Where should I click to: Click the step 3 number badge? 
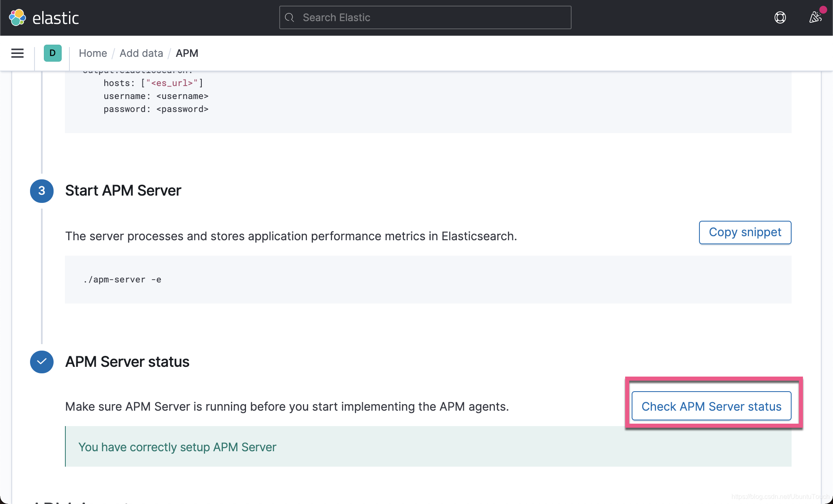pyautogui.click(x=42, y=191)
